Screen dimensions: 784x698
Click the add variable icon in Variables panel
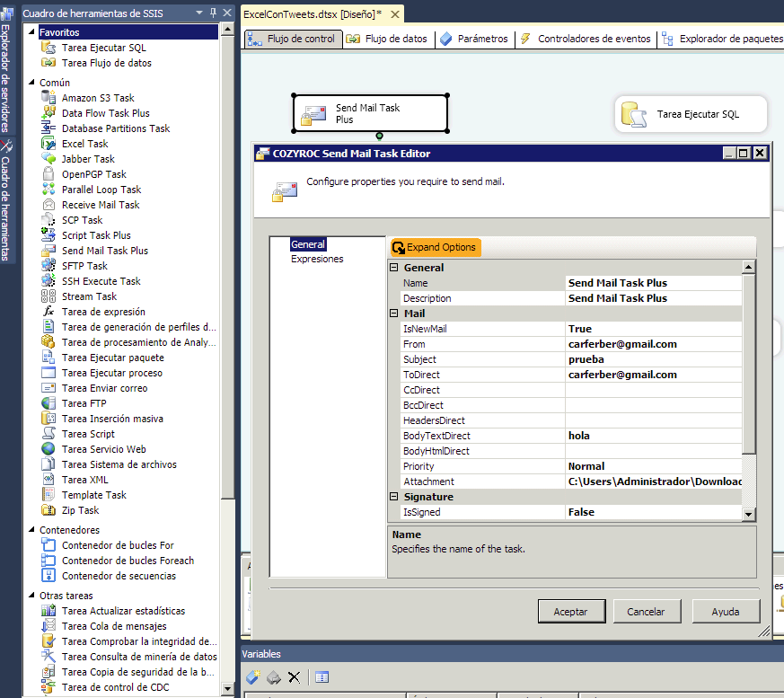pos(252,676)
